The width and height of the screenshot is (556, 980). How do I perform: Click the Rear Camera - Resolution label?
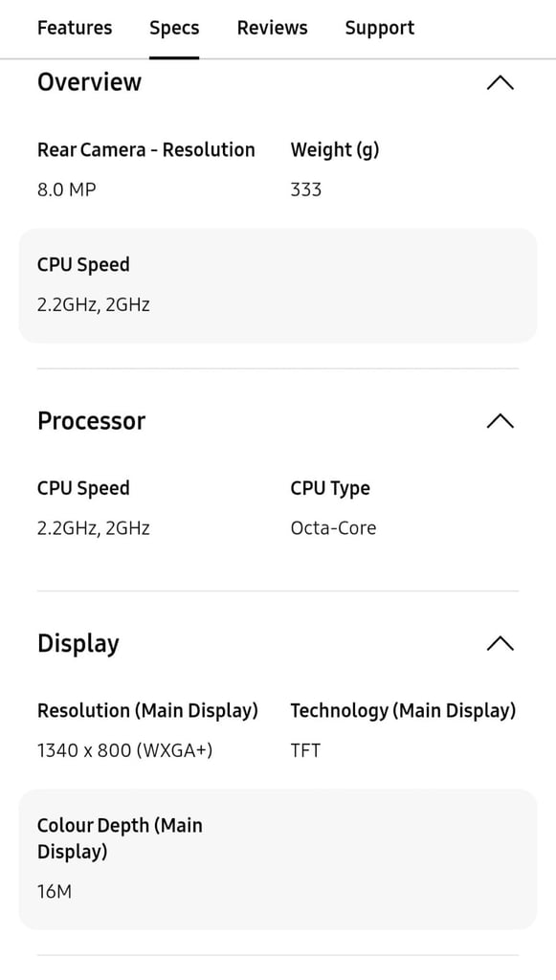[x=146, y=150]
